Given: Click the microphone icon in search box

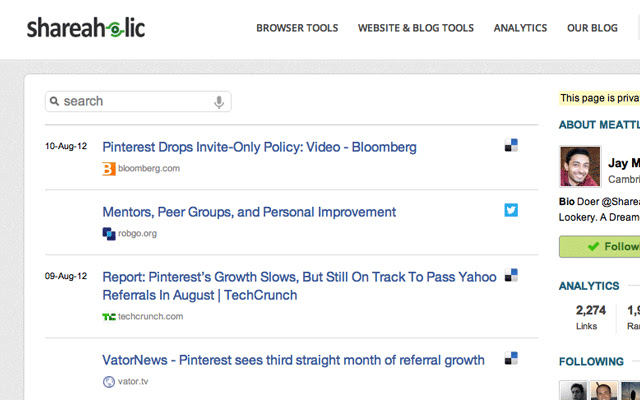Looking at the screenshot, I should [x=219, y=102].
